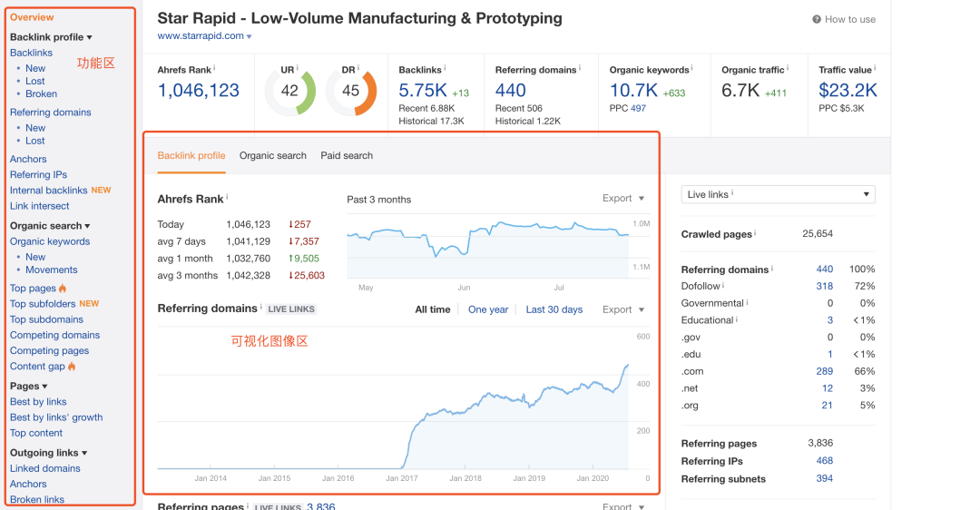Switch Referring domains chart to One year
The width and height of the screenshot is (980, 510).
point(487,309)
